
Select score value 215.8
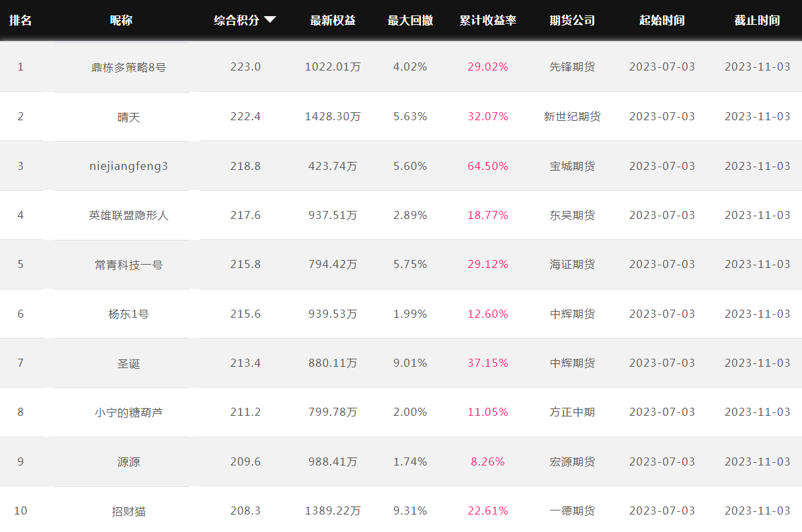245,264
